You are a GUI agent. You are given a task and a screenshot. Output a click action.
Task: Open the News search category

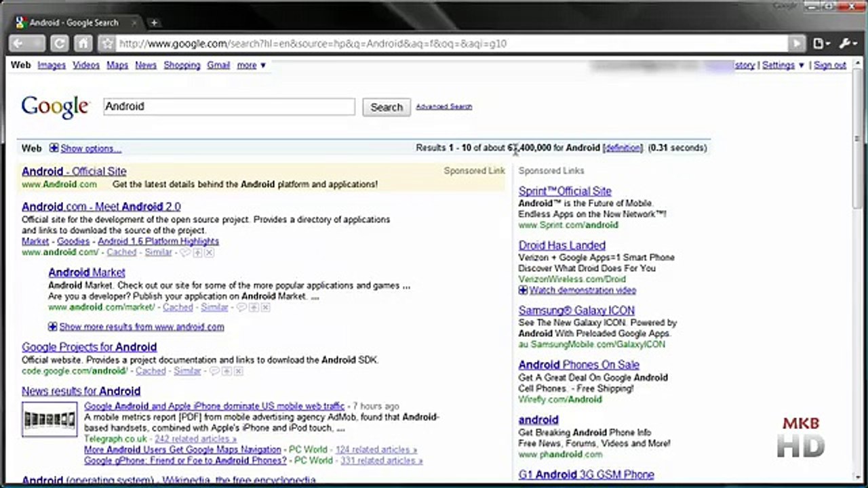coord(146,65)
